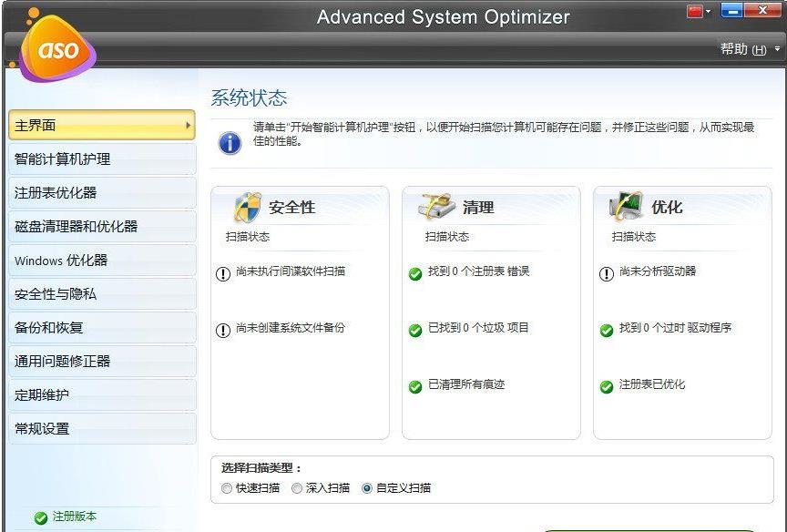Open the language flag dropdown

(699, 11)
